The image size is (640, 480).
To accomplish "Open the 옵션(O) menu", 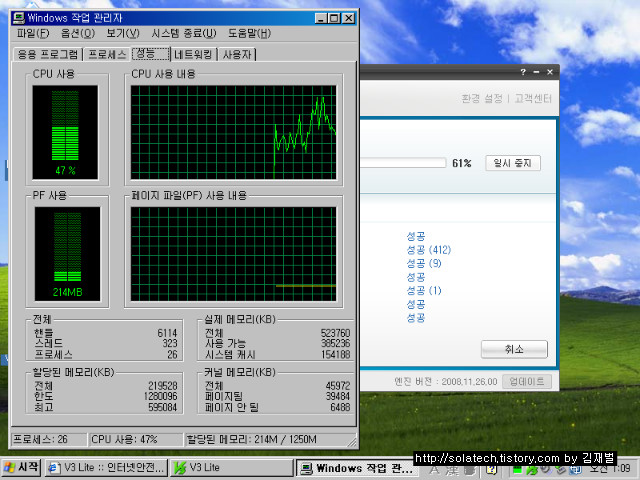I will tap(78, 33).
